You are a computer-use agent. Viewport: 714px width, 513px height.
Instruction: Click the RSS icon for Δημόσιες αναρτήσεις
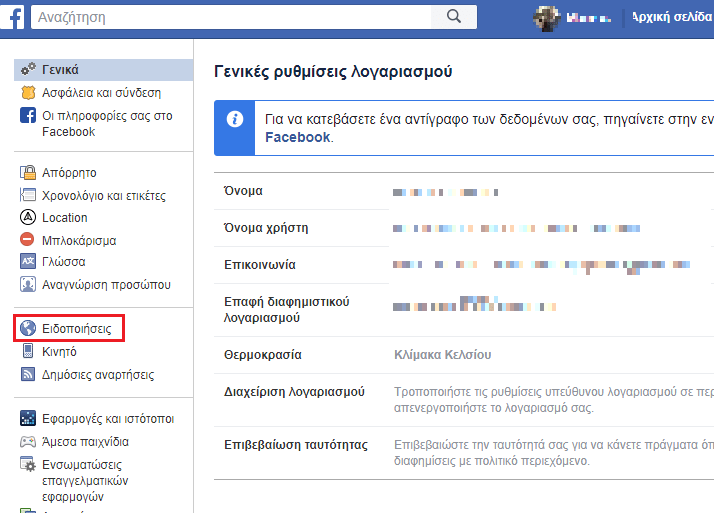click(x=28, y=374)
